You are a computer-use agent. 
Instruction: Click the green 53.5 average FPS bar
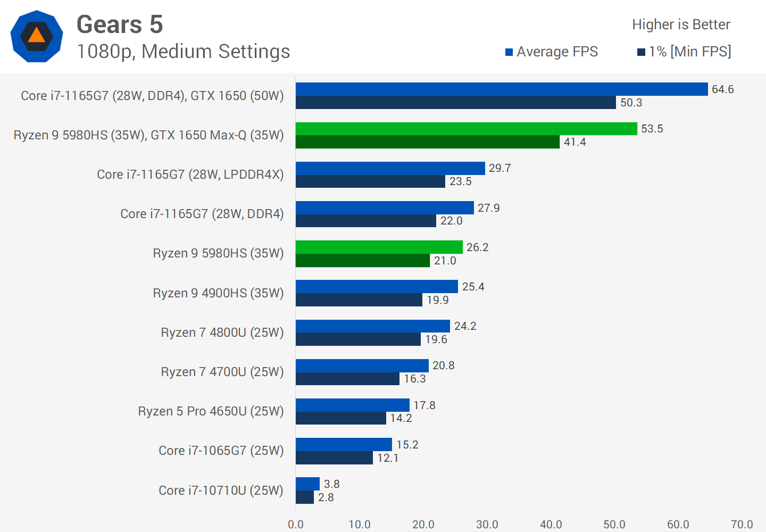[467, 129]
